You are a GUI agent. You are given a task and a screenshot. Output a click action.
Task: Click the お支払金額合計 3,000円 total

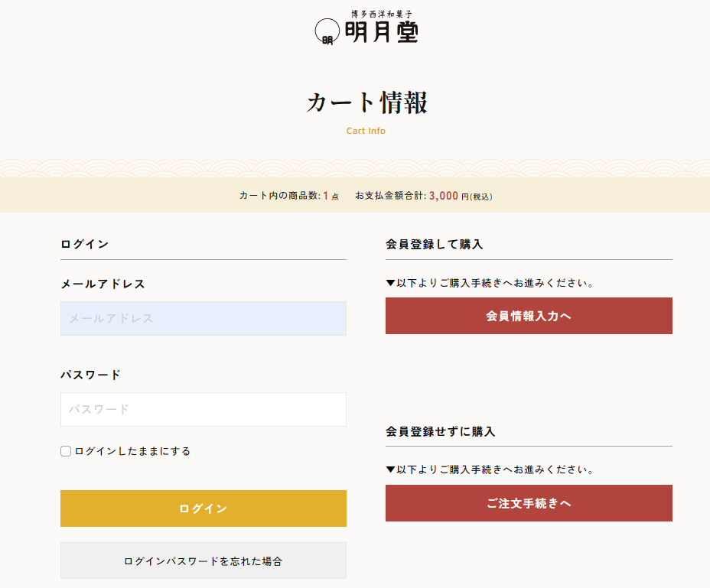point(423,196)
